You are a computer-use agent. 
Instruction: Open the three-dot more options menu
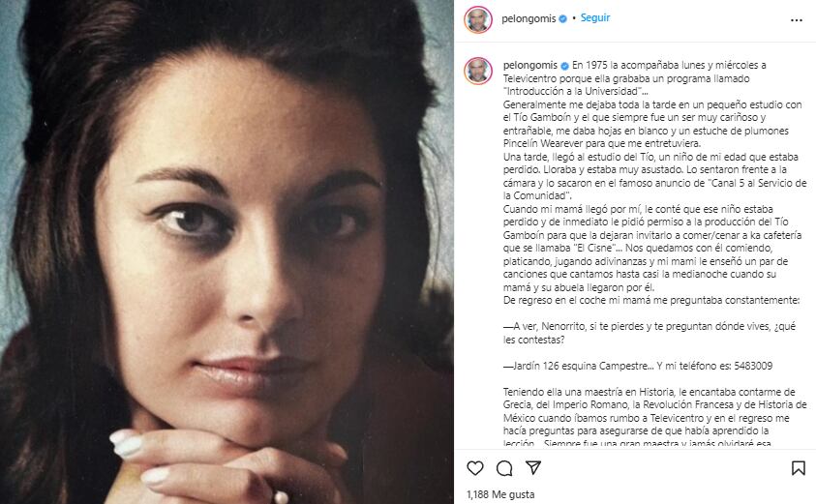797,20
